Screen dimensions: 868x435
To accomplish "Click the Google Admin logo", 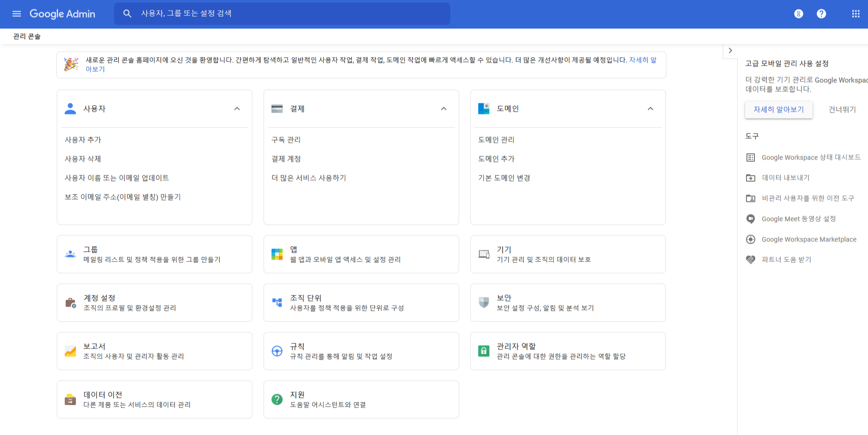I will pyautogui.click(x=62, y=14).
